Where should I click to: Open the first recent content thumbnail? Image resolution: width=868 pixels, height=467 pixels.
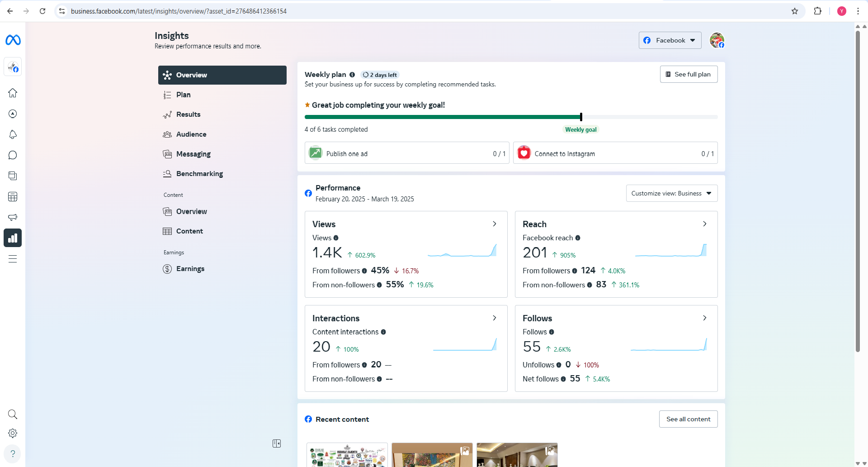347,455
